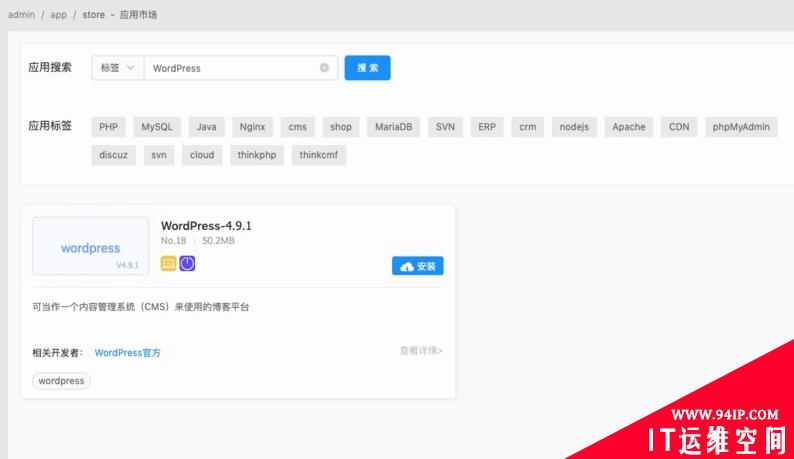Image resolution: width=794 pixels, height=459 pixels.
Task: Pick the Apache tag
Action: (629, 127)
